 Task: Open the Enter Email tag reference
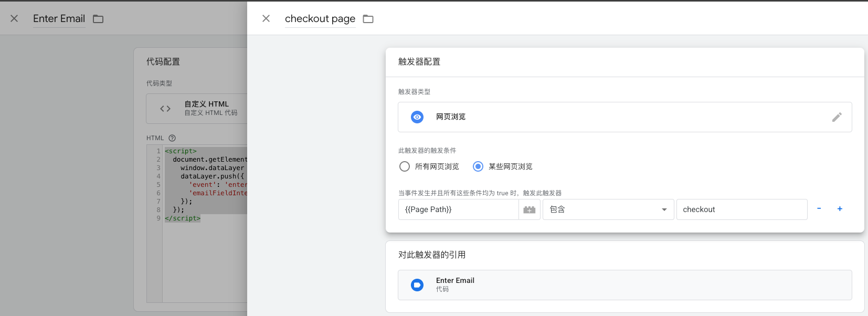coord(624,285)
